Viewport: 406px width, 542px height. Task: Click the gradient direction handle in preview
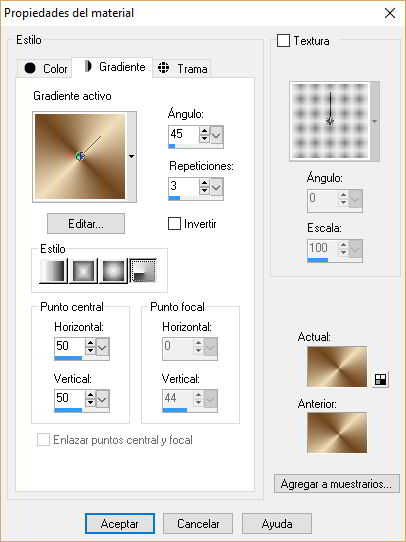[81, 156]
